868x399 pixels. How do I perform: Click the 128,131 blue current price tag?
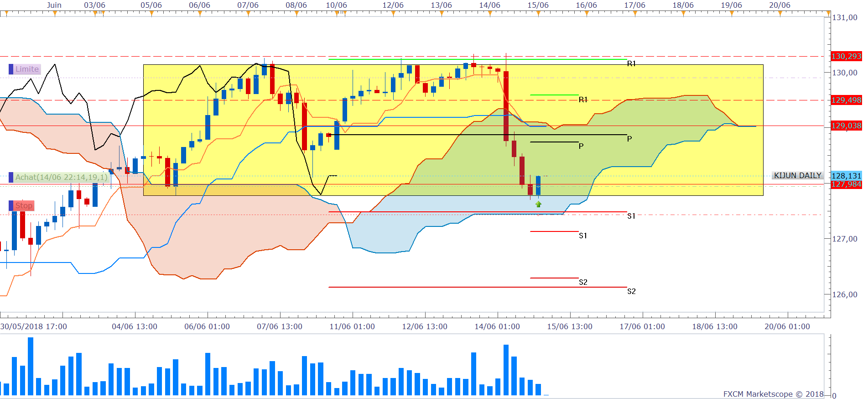847,176
